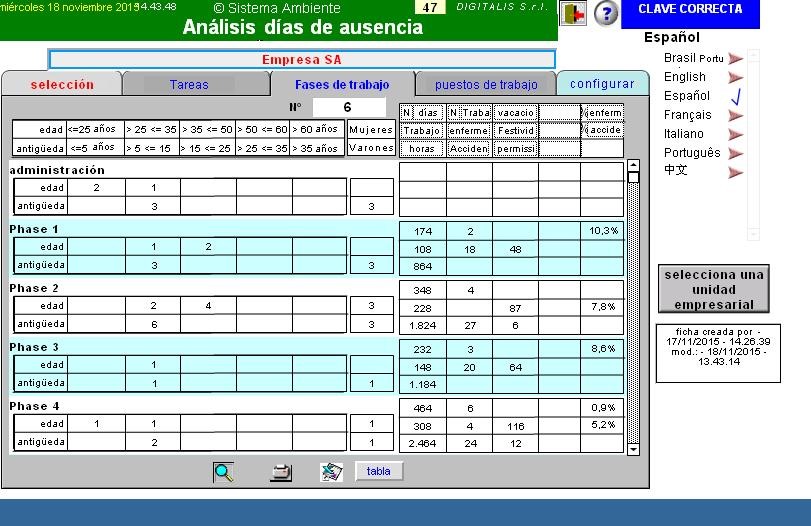Image resolution: width=811 pixels, height=526 pixels.
Task: Click the Festivid column header
Action: point(515,130)
